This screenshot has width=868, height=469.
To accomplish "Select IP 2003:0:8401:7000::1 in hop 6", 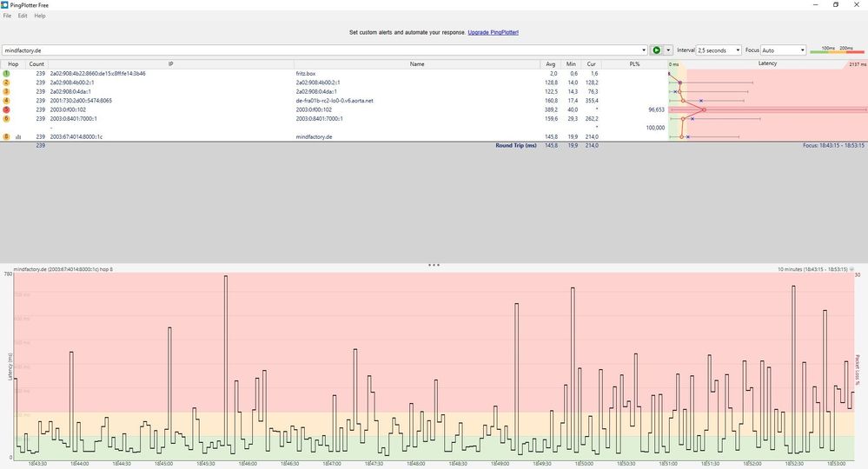I will pos(74,118).
